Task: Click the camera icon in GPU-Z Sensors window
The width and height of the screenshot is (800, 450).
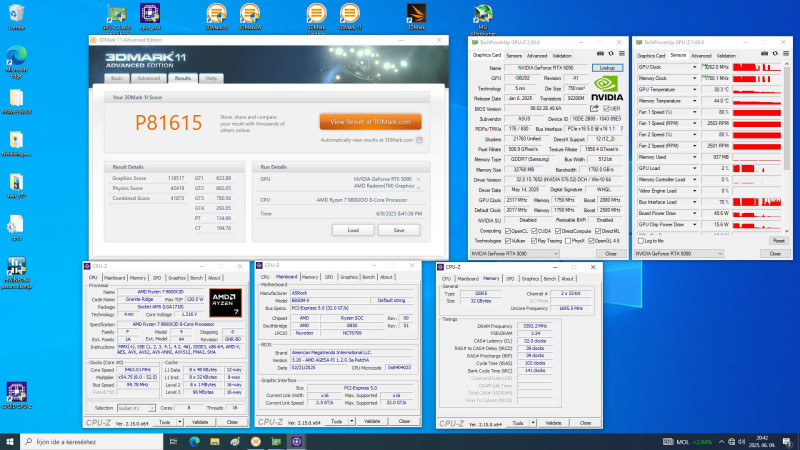Action: pyautogui.click(x=764, y=54)
